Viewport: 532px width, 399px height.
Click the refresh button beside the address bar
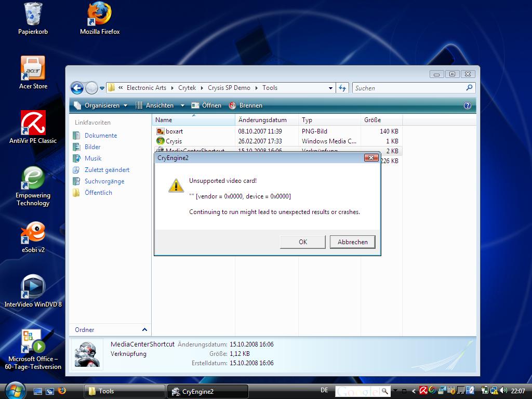pyautogui.click(x=342, y=88)
